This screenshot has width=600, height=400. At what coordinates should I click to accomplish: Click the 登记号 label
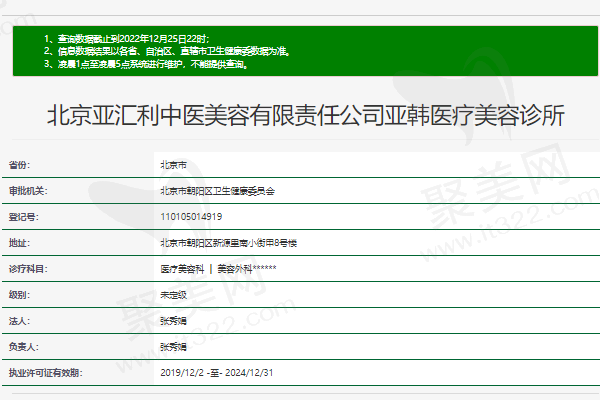23,217
